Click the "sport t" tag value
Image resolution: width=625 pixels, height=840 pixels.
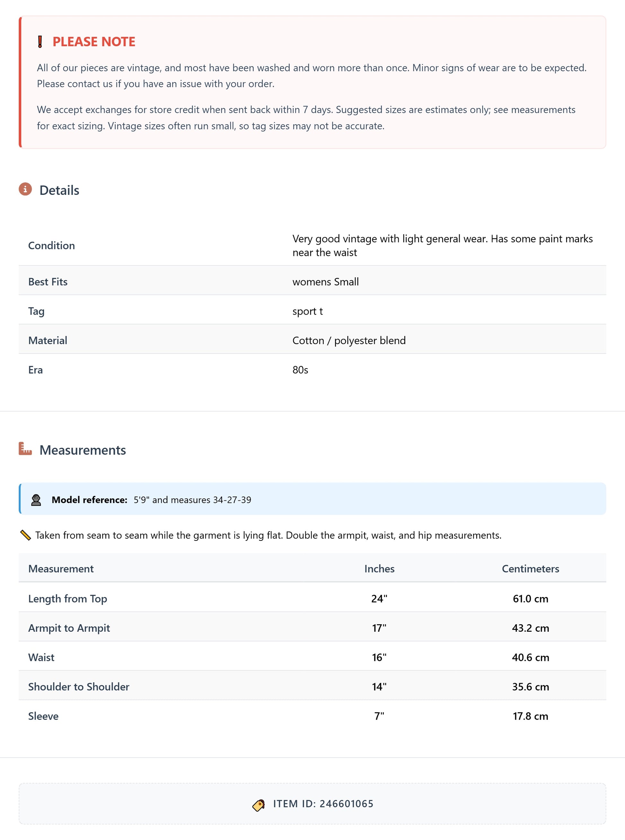pyautogui.click(x=307, y=311)
